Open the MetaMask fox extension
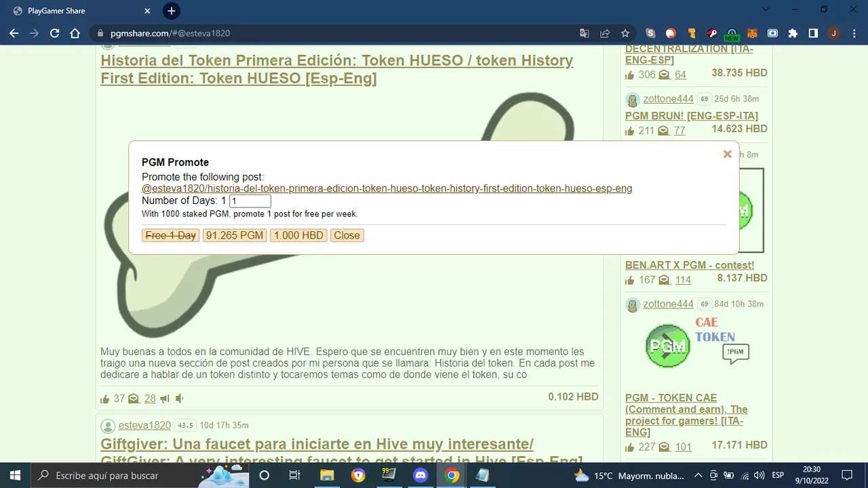 (752, 33)
